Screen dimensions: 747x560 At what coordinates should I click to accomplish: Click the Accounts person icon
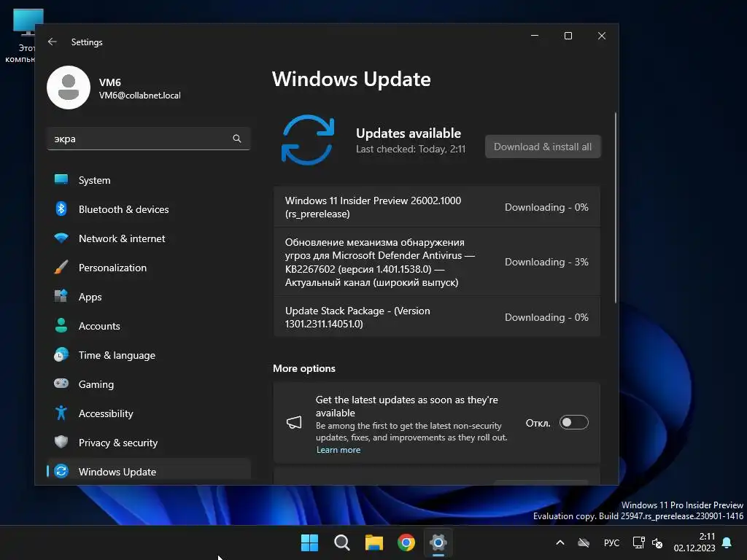61,325
